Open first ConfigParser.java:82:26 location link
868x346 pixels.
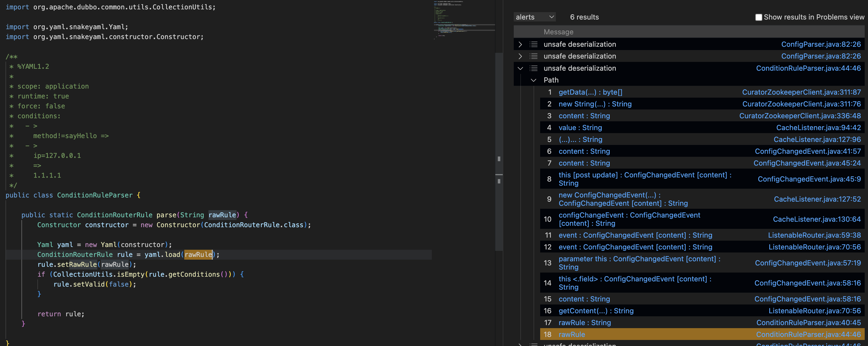click(x=821, y=45)
